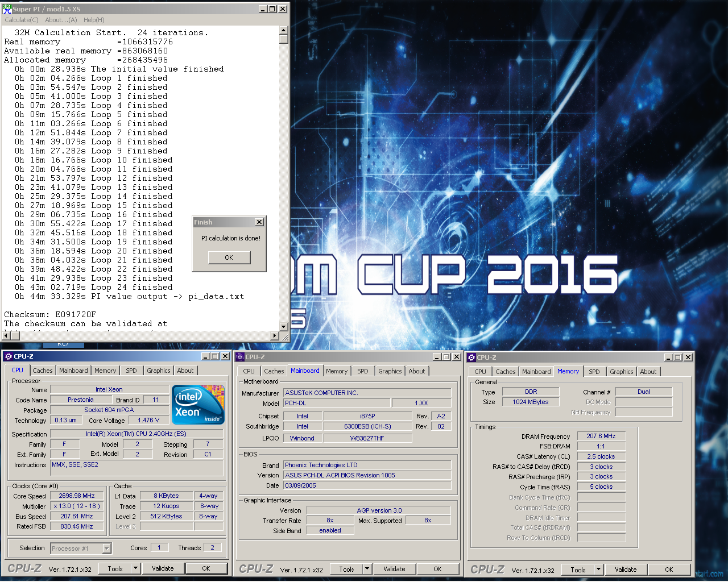
Task: Click the Checksum: E091720F line in Super PI
Action: (50, 314)
